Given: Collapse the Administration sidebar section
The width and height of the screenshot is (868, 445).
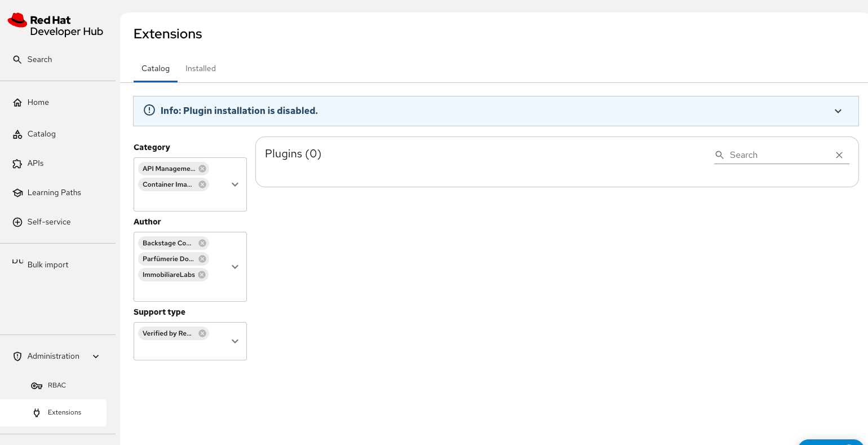Looking at the screenshot, I should [x=96, y=356].
